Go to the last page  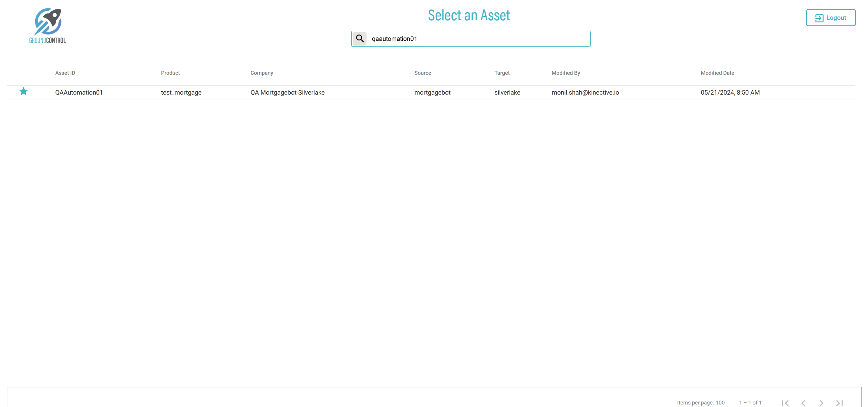(x=839, y=402)
